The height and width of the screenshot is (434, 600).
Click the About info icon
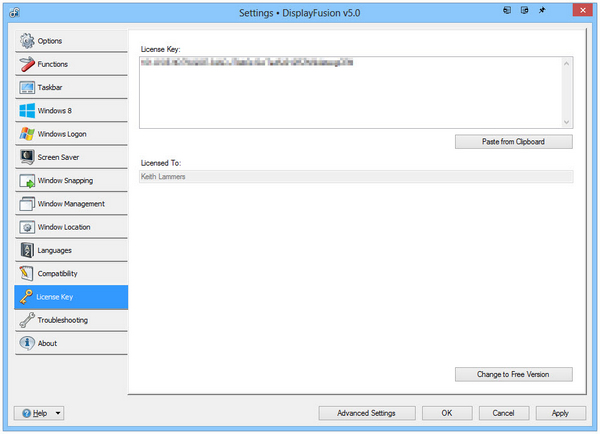click(x=27, y=343)
